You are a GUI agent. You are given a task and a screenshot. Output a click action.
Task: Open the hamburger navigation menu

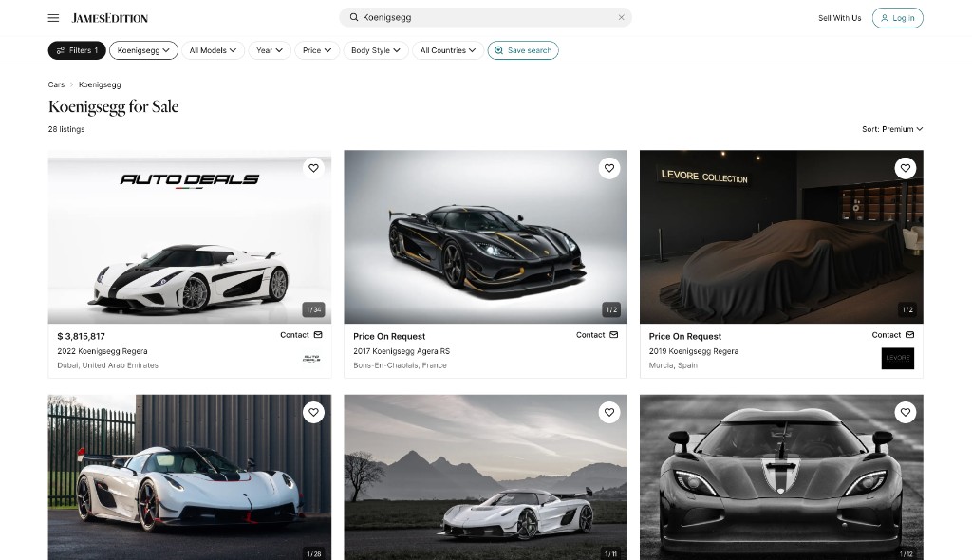(x=53, y=17)
